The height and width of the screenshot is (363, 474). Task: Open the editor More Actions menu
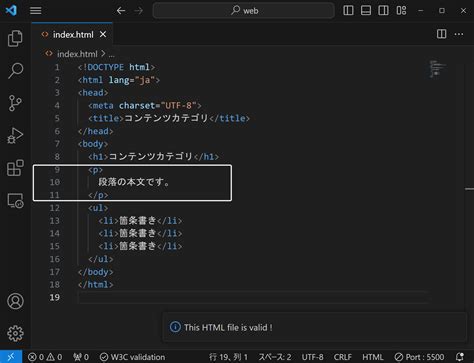[x=459, y=34]
